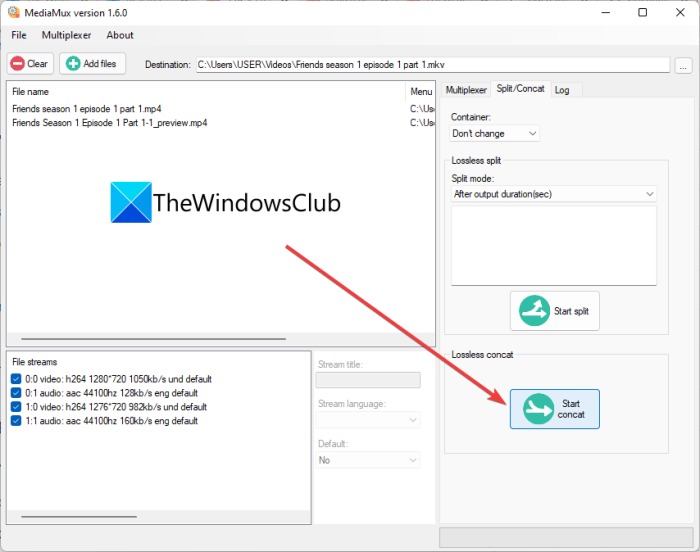Click the split values text area
The width and height of the screenshot is (700, 552).
point(554,245)
